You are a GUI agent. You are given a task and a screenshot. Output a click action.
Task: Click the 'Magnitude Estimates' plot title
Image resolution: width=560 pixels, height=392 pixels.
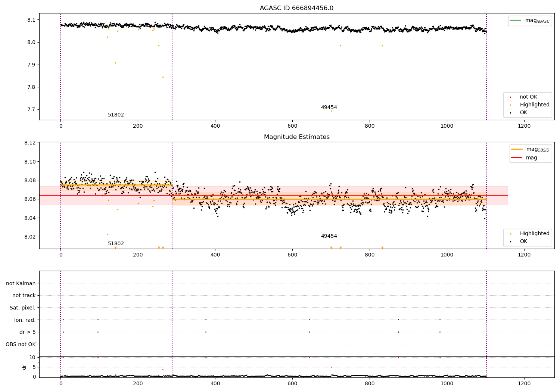click(296, 137)
